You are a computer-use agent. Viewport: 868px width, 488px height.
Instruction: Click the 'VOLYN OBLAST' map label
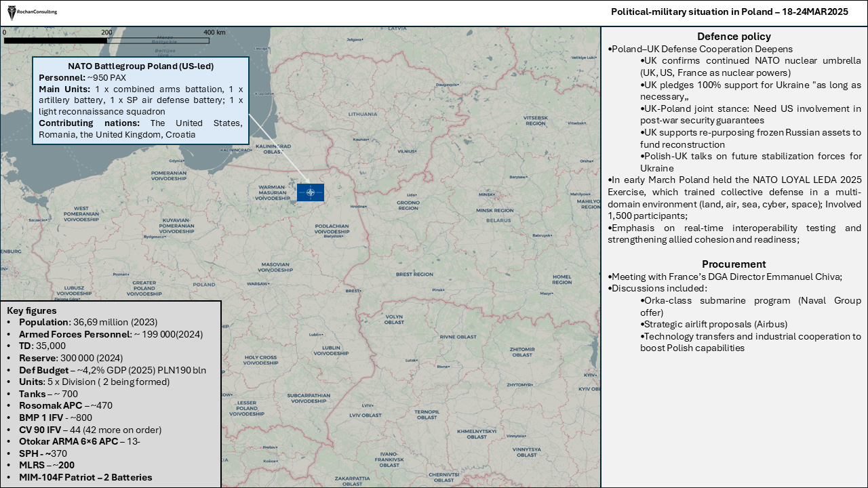pos(394,319)
